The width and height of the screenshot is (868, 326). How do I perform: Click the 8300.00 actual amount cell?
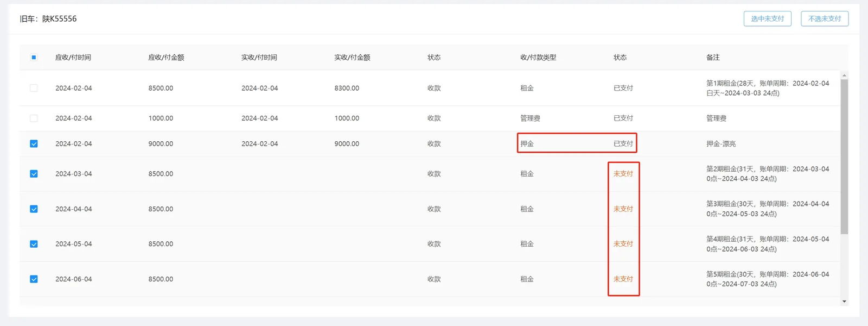347,88
